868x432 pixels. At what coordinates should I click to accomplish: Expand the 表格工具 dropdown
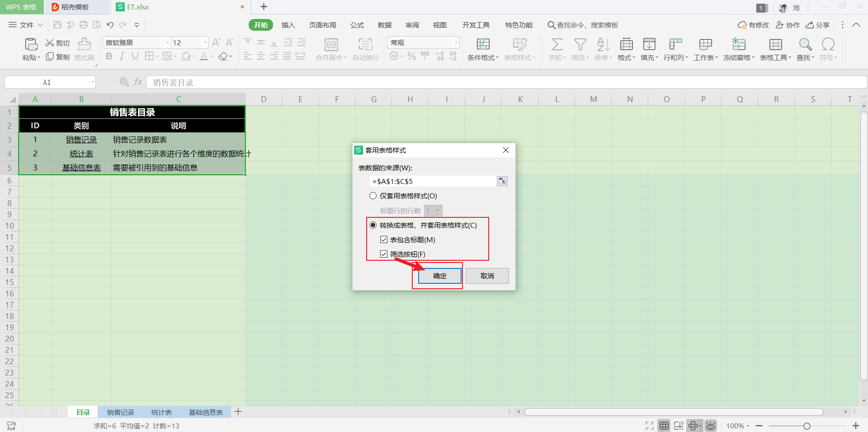(x=775, y=57)
